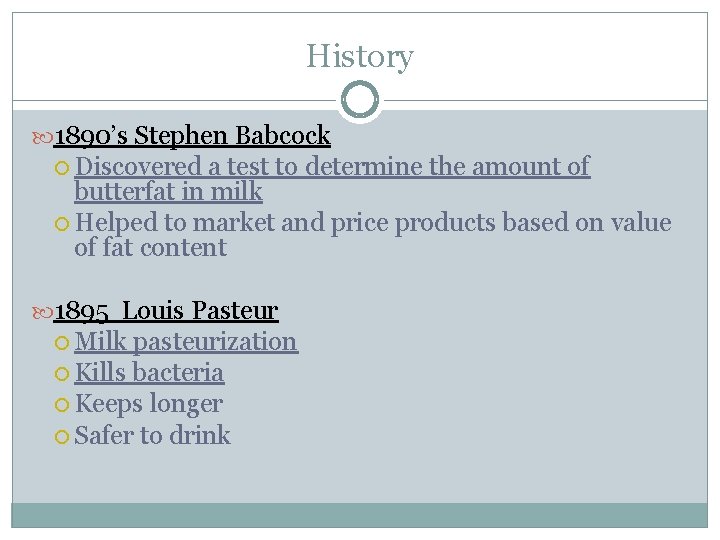
Task: Click the 1890's Stephen Babcock heading
Action: (x=192, y=135)
